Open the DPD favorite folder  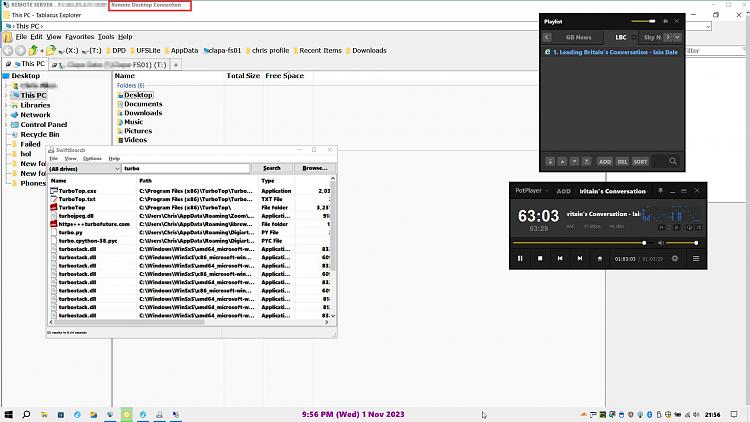coord(115,50)
